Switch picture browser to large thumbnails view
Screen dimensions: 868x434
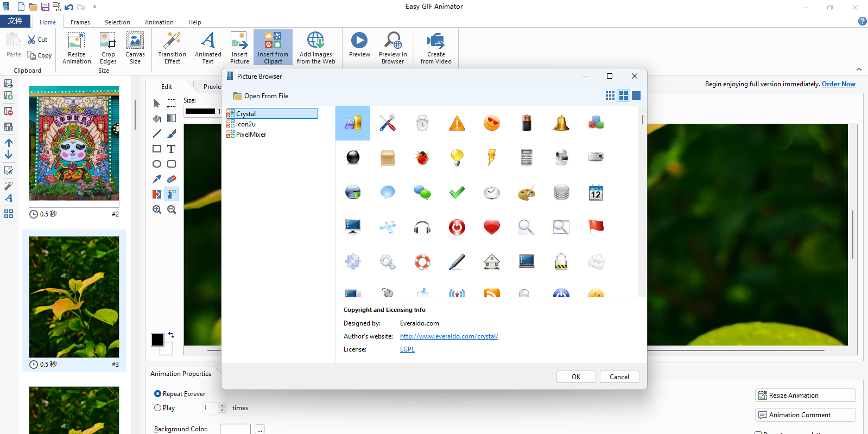click(636, 95)
